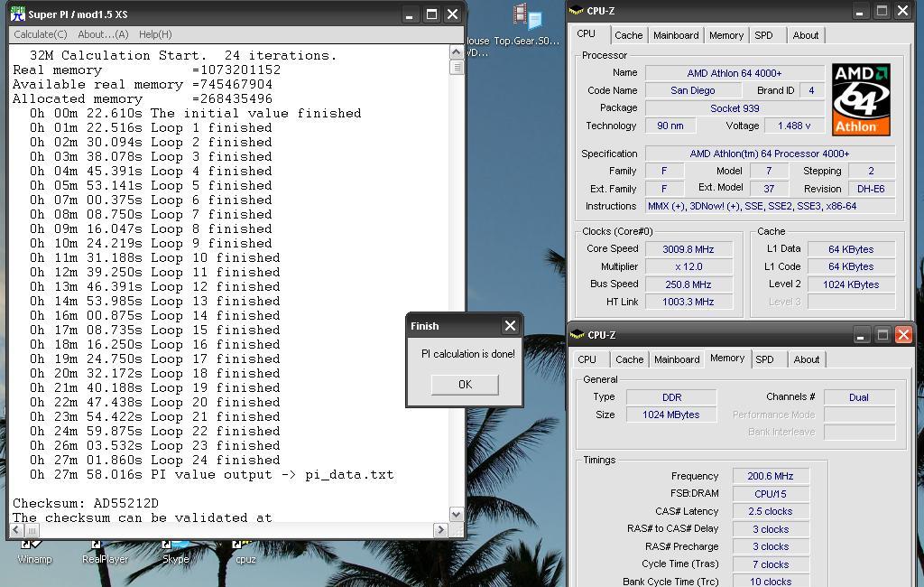This screenshot has height=587, width=924.
Task: Click the Memory CPU-Z window title icon
Action: (577, 334)
